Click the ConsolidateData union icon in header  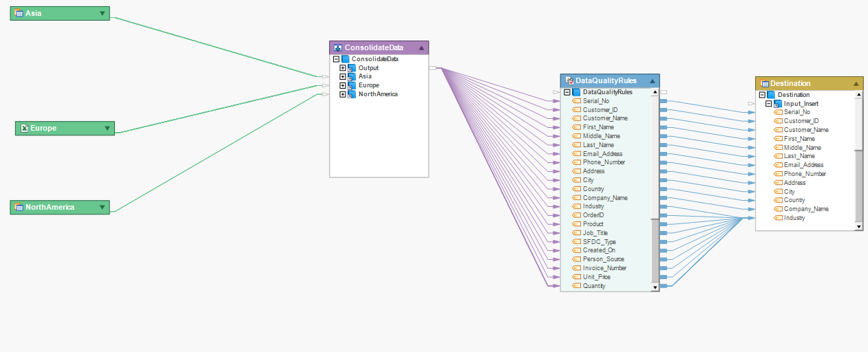[338, 47]
